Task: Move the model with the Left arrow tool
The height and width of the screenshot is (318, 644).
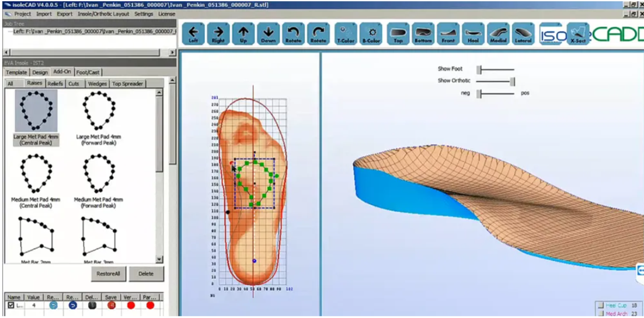Action: pyautogui.click(x=193, y=34)
